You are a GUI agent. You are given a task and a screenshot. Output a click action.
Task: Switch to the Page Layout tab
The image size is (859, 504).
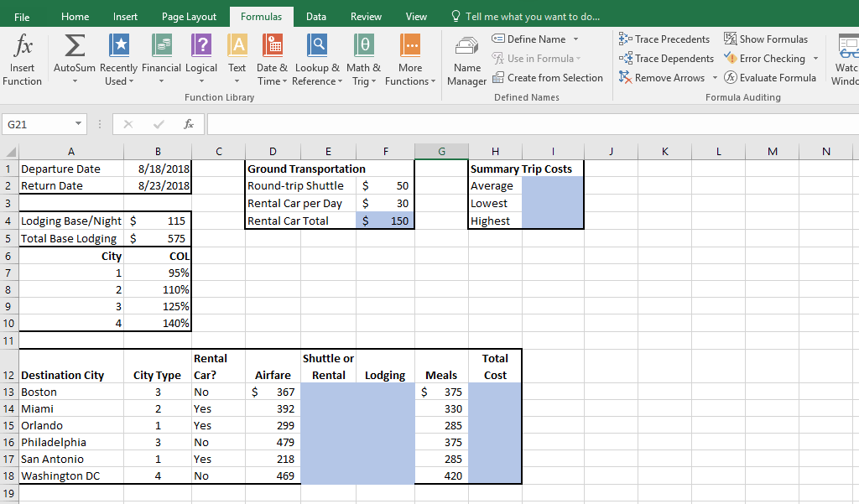coord(189,17)
